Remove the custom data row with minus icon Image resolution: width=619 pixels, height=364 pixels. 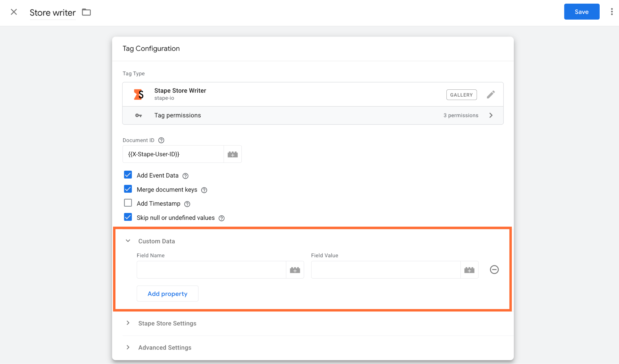tap(494, 269)
